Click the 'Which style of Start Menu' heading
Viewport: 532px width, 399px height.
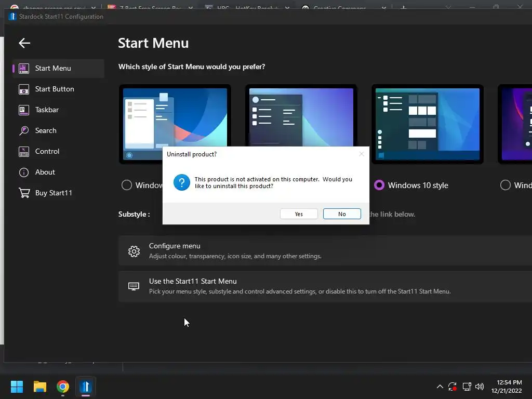pos(192,67)
